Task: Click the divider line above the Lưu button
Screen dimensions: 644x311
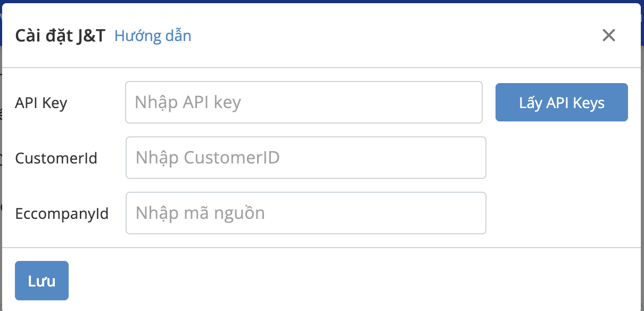Action: (321, 248)
